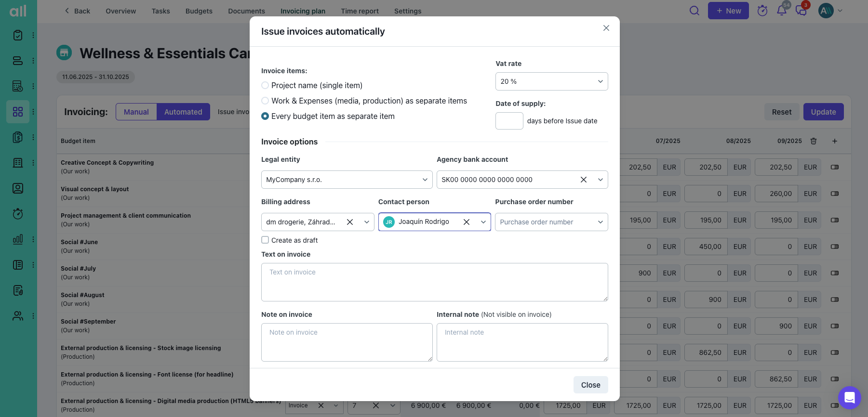Open the Invoicing plan tab

click(x=303, y=11)
